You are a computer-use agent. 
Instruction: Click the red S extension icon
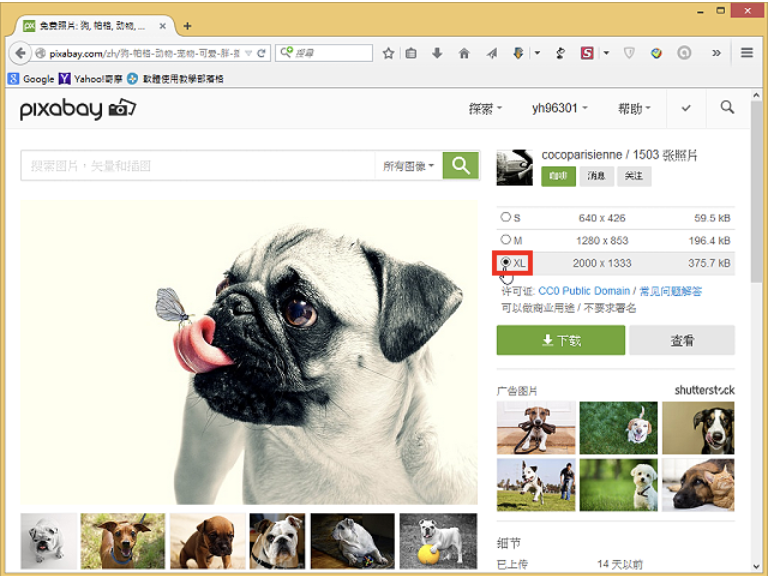pyautogui.click(x=587, y=53)
